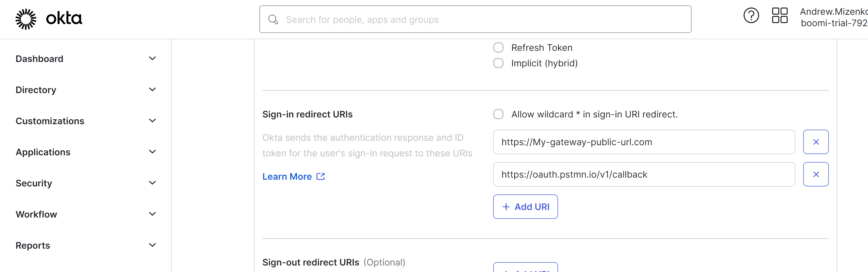Viewport: 868px width, 272px height.
Task: Check Implicit (hybrid) grant type
Action: tap(498, 63)
